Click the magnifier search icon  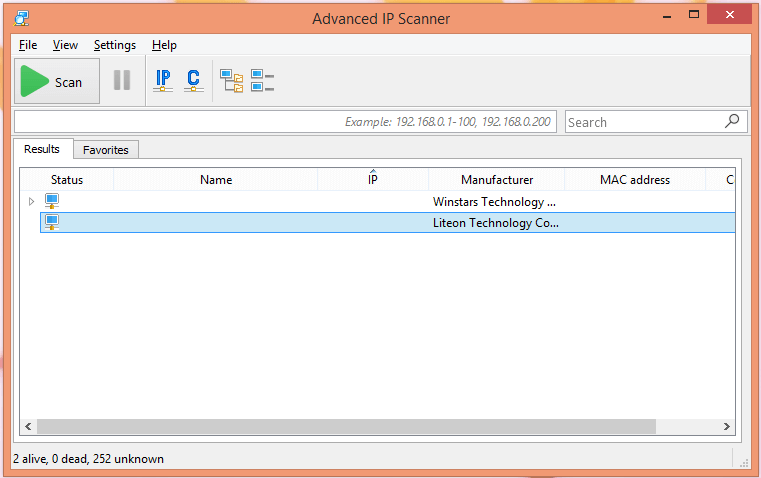tap(732, 121)
